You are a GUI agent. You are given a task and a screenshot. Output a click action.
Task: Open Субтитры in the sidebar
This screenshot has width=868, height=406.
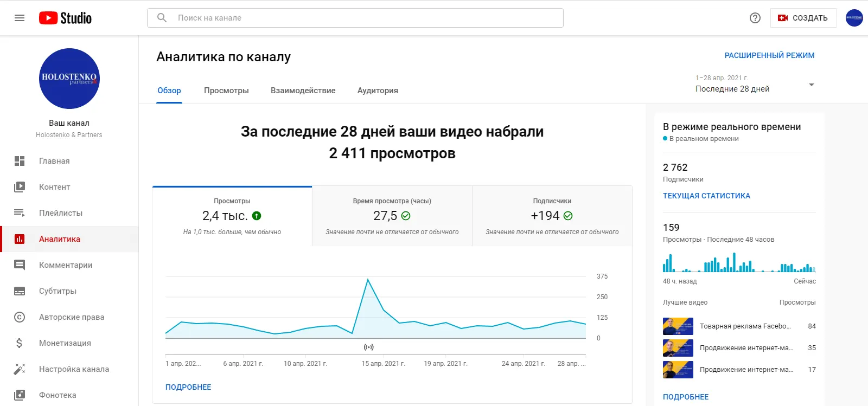tap(69, 291)
